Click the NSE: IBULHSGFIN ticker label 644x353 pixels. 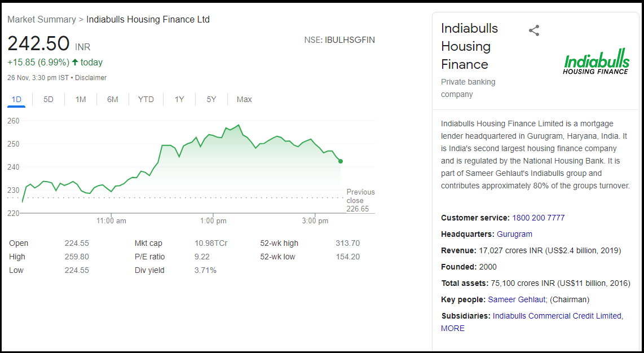(x=339, y=40)
